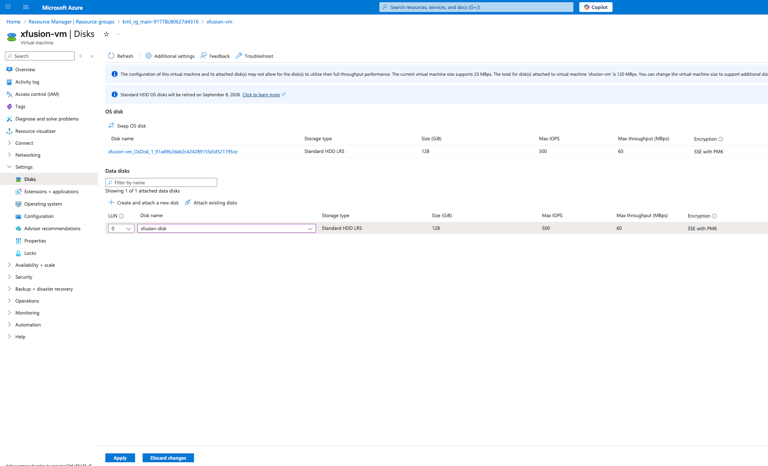Expand the Networking section

pos(27,155)
